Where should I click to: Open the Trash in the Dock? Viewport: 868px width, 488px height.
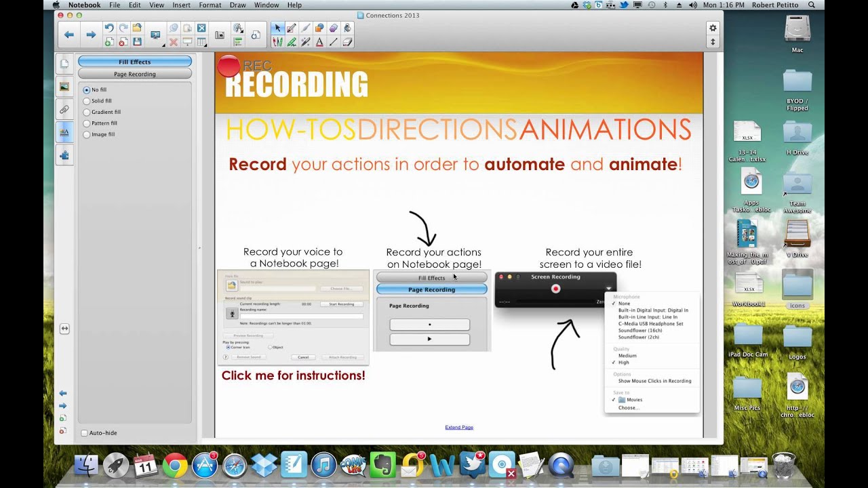(783, 465)
